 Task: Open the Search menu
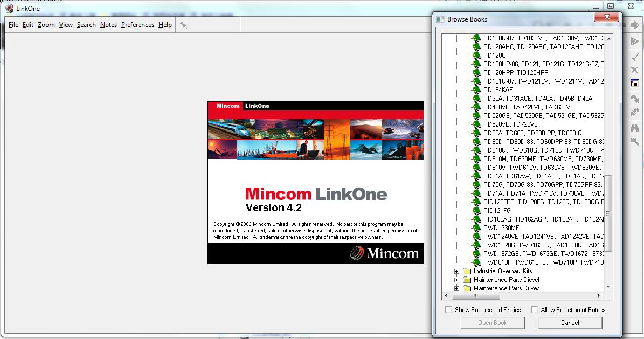[x=86, y=25]
